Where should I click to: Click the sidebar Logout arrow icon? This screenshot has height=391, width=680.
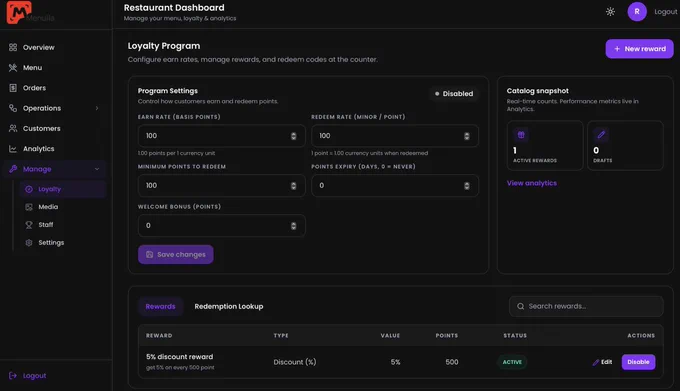point(13,375)
